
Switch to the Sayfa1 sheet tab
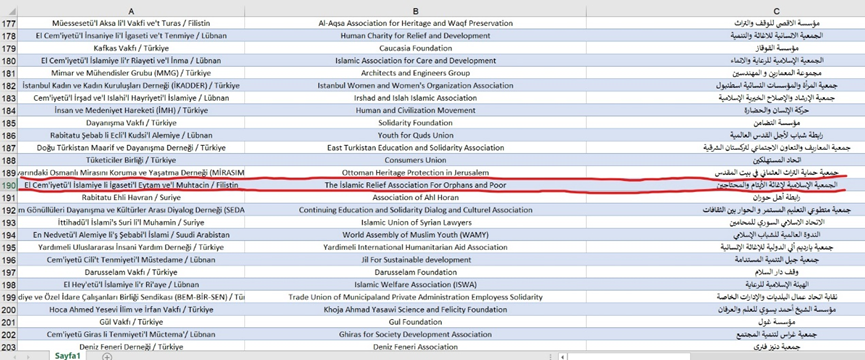point(68,356)
